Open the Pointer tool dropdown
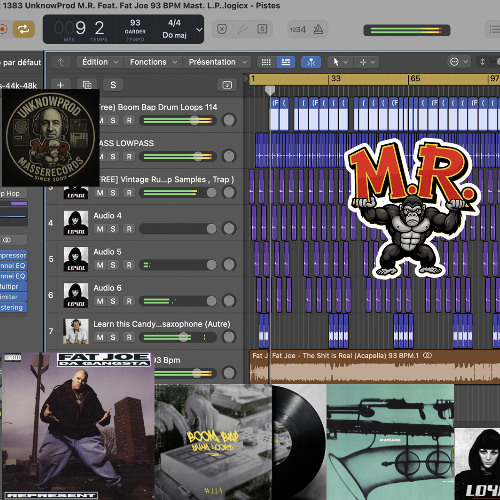The image size is (500, 500). click(x=341, y=62)
